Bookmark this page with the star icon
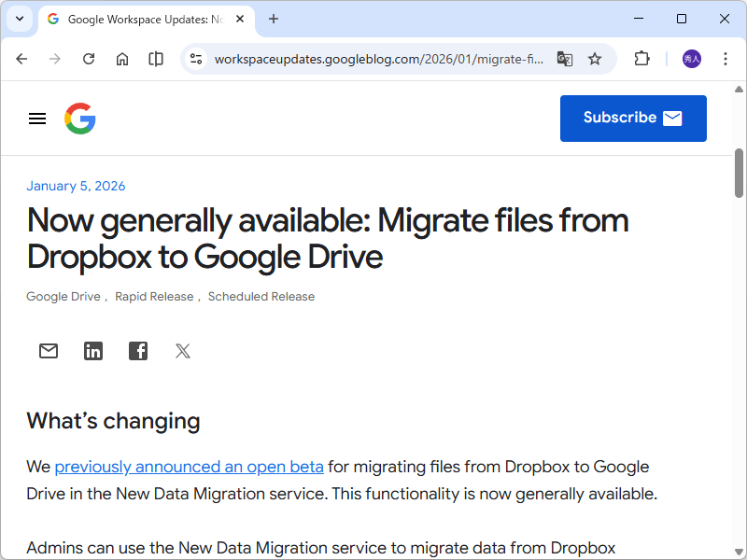Viewport: 747px width, 560px height. coord(595,58)
